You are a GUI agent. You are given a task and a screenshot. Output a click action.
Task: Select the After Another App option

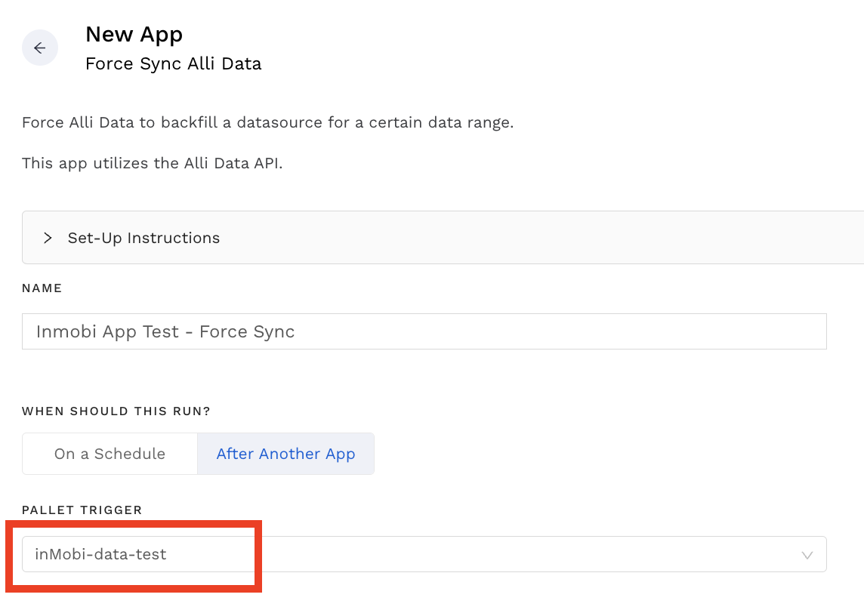285,454
